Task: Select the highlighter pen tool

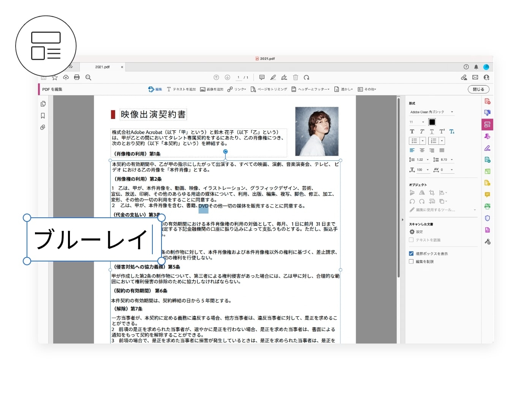Action: pos(273,78)
